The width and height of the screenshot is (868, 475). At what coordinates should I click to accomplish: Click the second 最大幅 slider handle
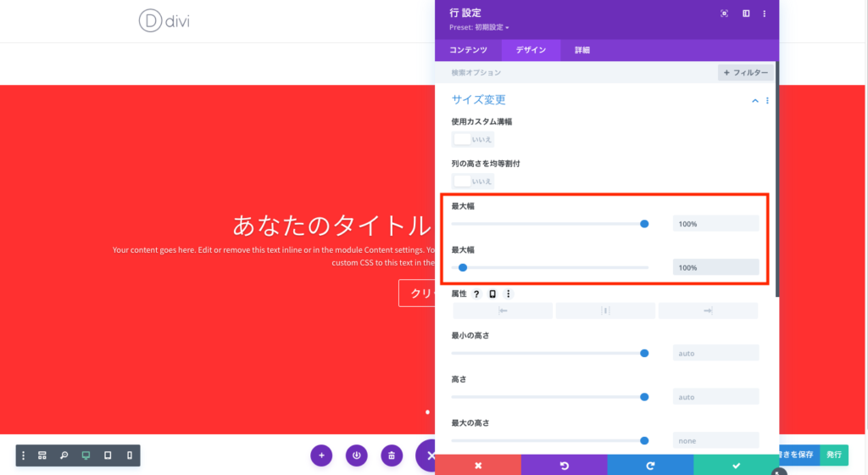pyautogui.click(x=463, y=267)
